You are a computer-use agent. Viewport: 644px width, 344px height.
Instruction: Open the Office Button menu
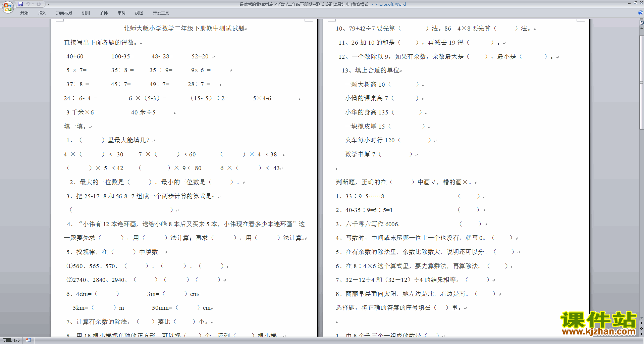coord(7,7)
